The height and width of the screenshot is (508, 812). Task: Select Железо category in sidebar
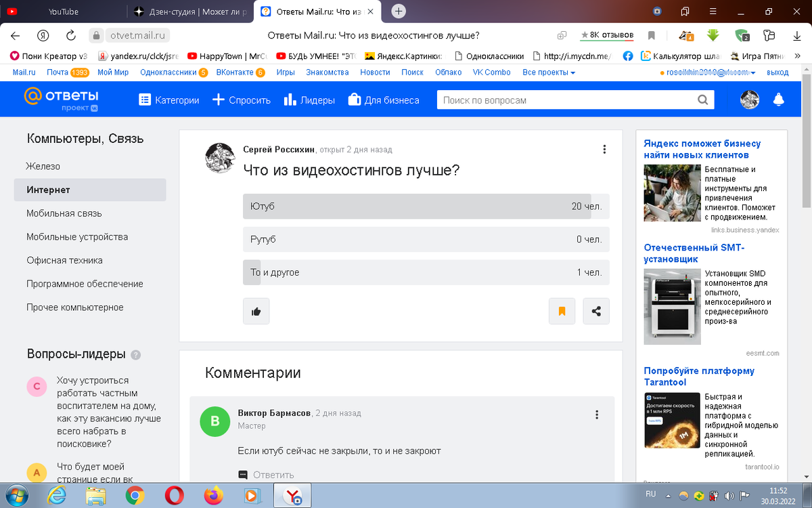43,167
